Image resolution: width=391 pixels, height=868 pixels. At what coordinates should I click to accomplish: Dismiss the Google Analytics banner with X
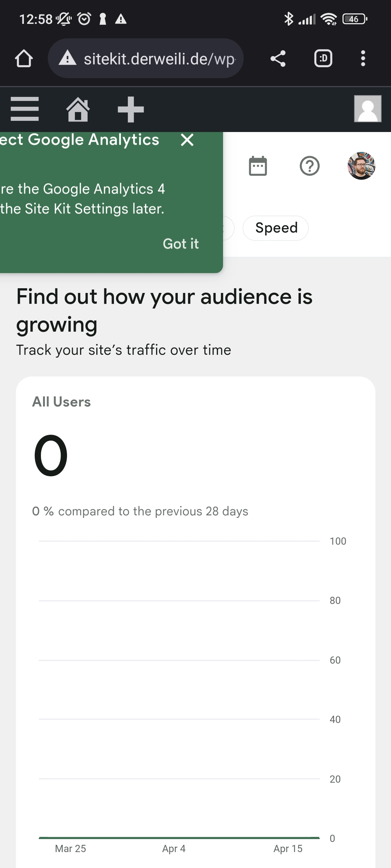tap(186, 140)
